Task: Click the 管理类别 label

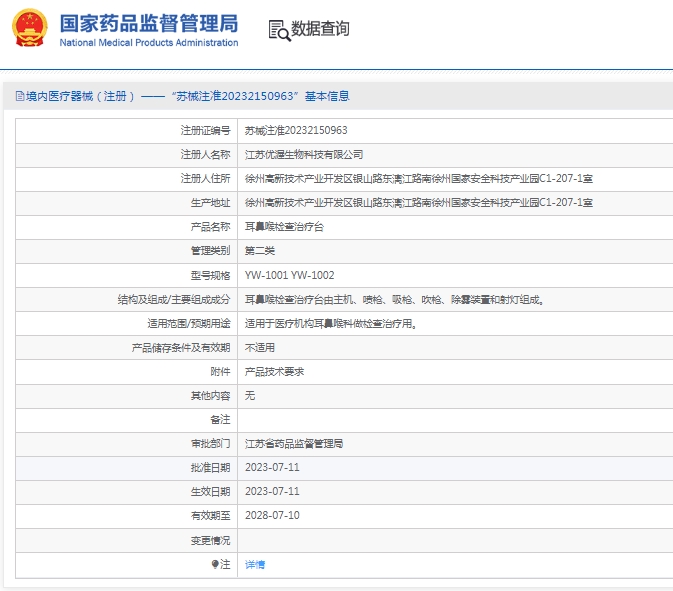Action: (210, 251)
